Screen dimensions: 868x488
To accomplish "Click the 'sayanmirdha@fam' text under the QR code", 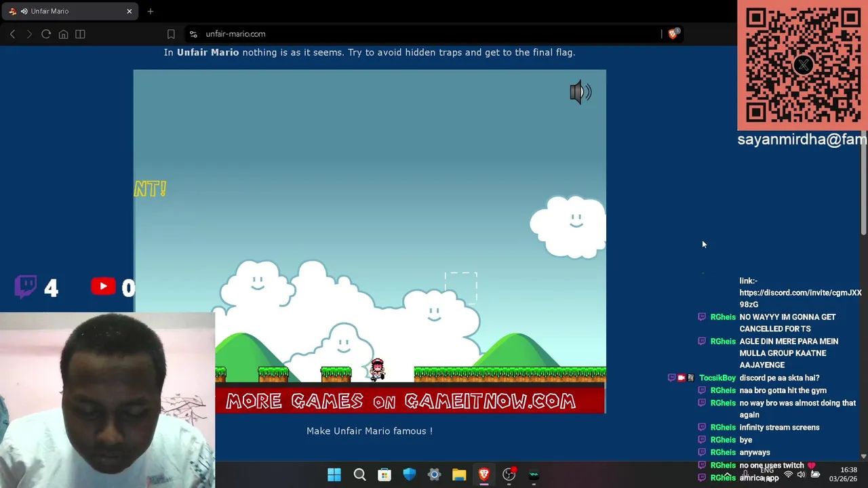I will tap(802, 140).
